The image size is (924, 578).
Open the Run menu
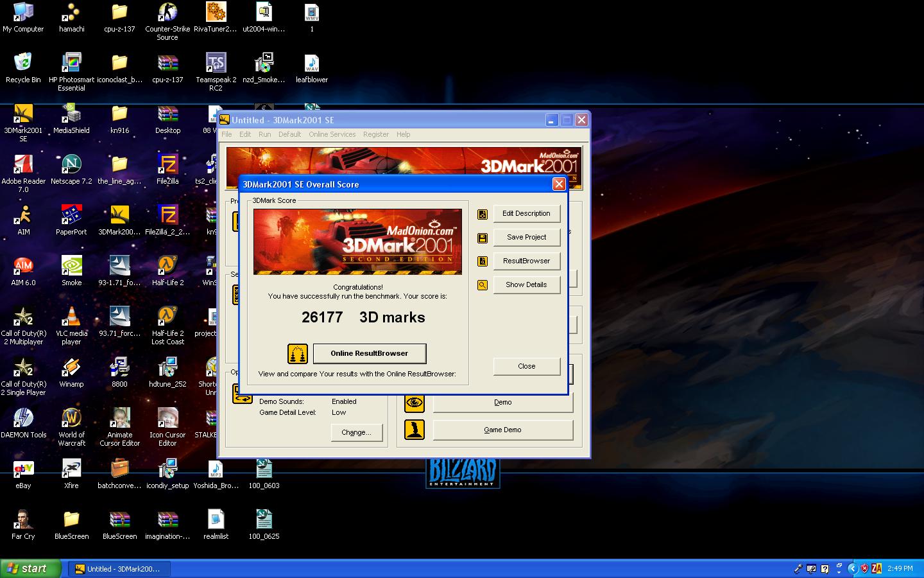coord(264,134)
